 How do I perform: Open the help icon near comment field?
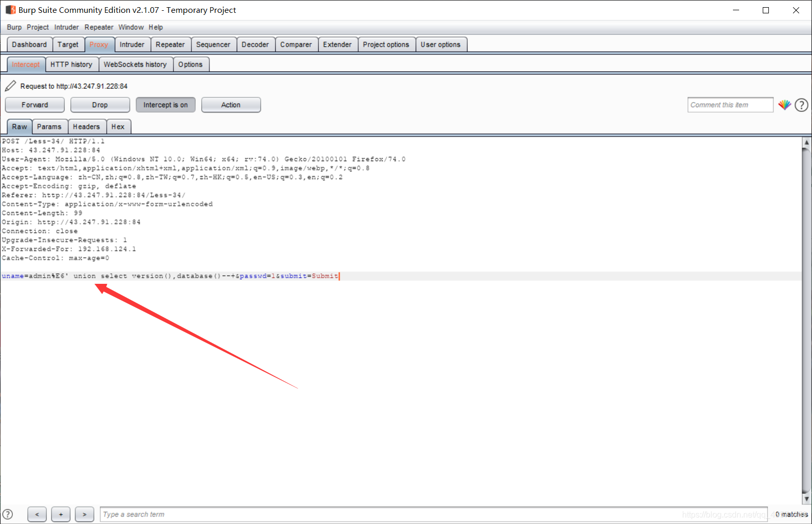click(801, 105)
